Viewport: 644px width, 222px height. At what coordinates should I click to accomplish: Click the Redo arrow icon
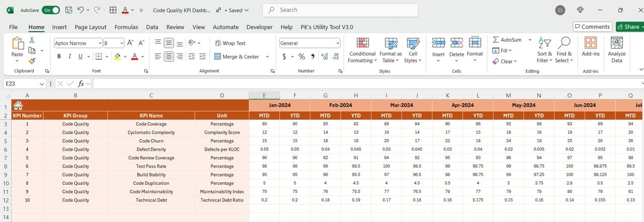97,10
